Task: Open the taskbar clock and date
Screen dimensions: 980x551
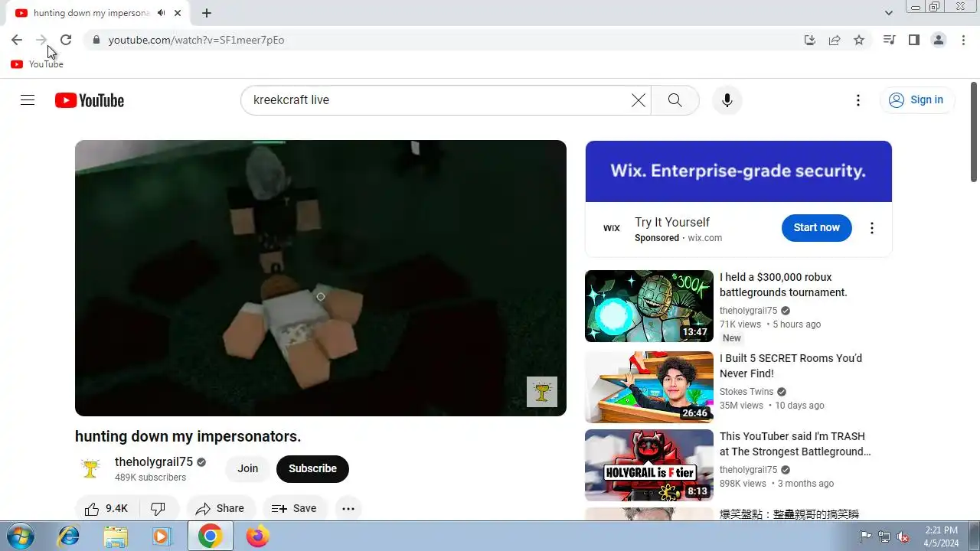Action: tap(941, 536)
